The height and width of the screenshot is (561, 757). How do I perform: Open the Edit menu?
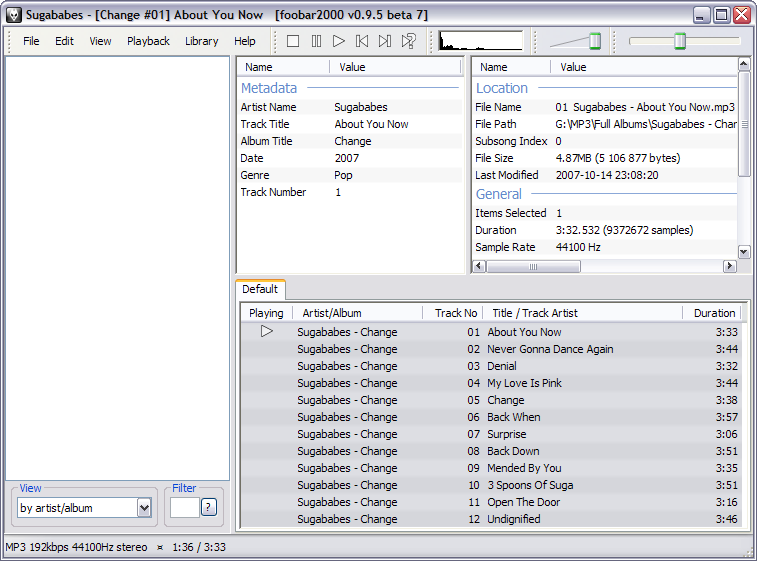tap(64, 41)
